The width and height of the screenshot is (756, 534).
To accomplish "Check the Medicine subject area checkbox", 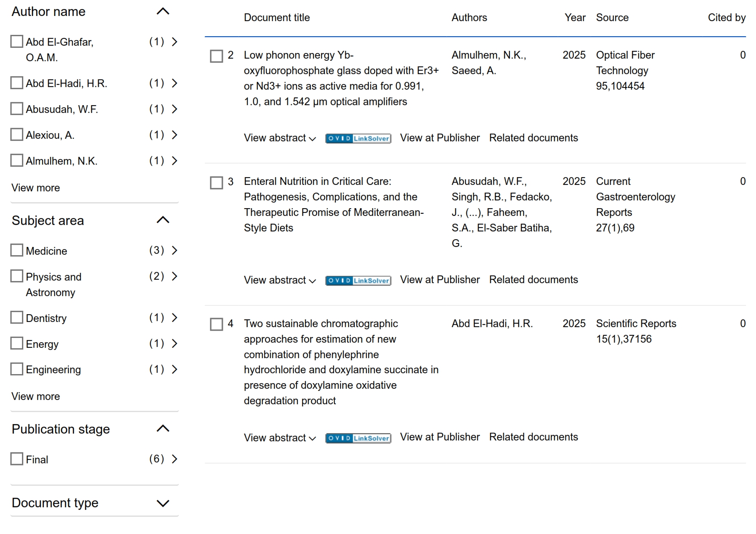I will click(17, 250).
